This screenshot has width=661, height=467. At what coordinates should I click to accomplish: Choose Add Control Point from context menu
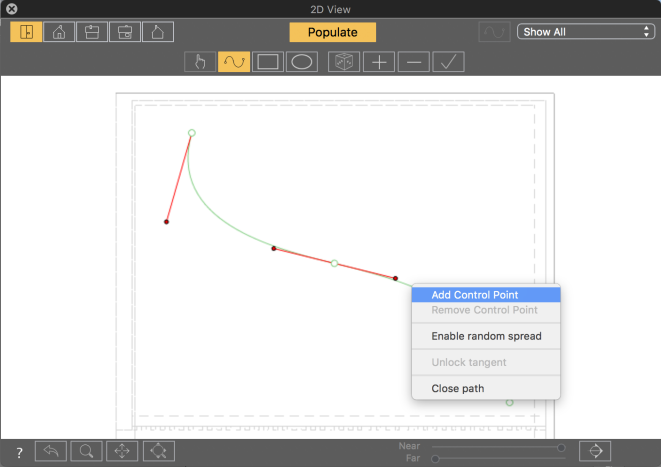point(486,295)
